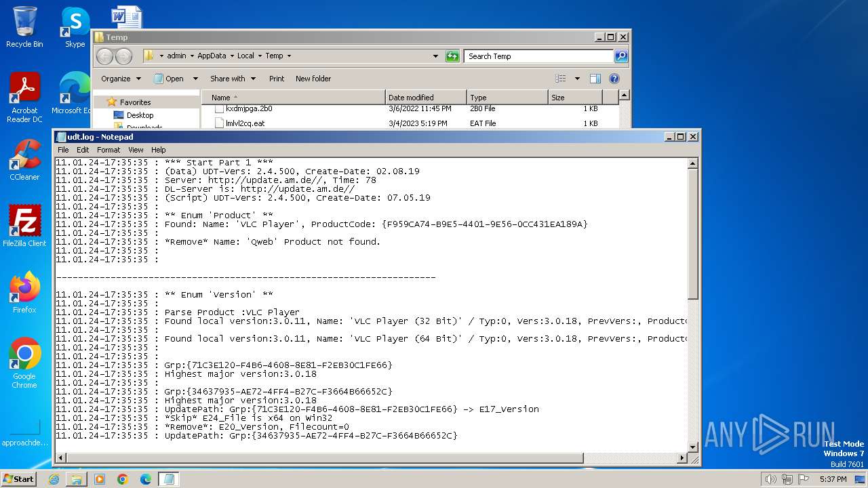Select Desktop in navigation pane
Viewport: 868px width, 488px height.
click(x=140, y=115)
